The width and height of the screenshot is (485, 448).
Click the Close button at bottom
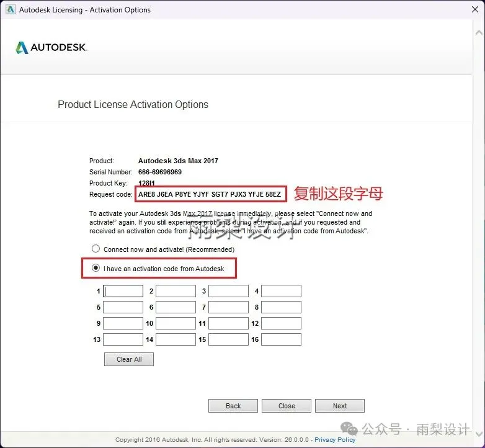(287, 406)
